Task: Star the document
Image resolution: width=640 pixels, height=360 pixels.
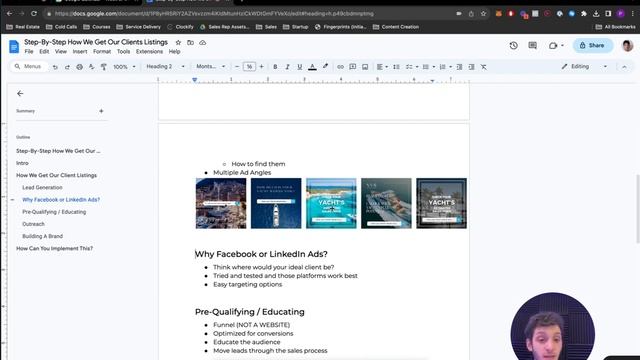Action: (178, 42)
